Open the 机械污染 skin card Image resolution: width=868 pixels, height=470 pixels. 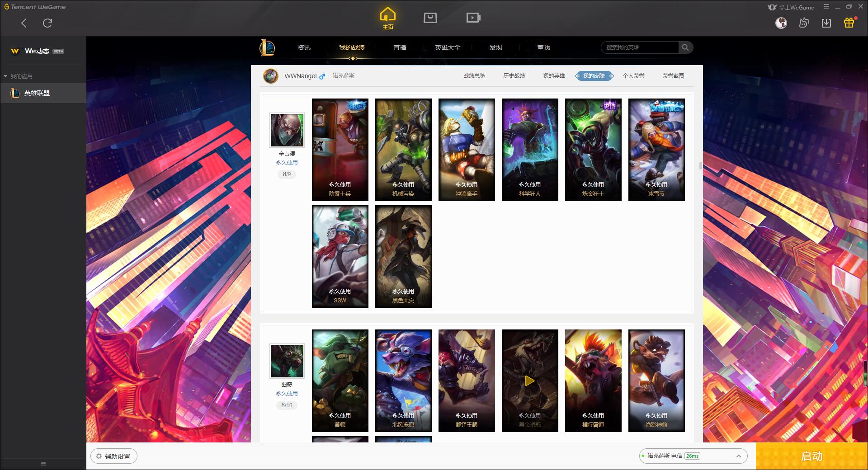click(x=403, y=150)
